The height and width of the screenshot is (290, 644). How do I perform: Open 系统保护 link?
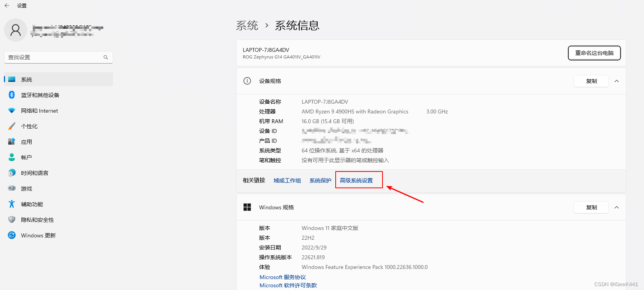tap(320, 180)
